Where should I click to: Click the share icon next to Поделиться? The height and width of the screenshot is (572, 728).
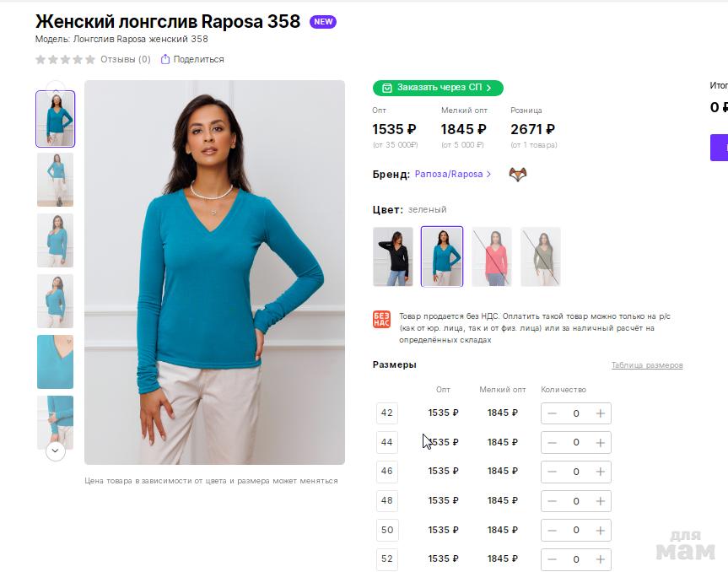coord(165,59)
